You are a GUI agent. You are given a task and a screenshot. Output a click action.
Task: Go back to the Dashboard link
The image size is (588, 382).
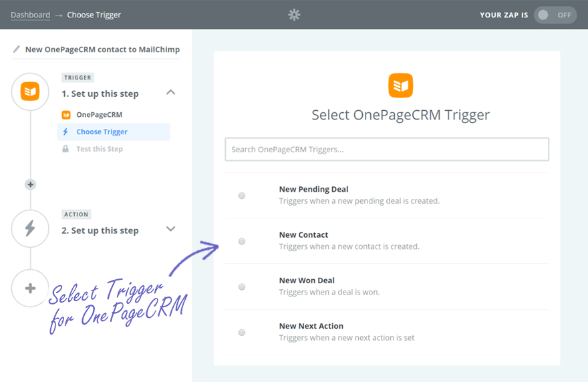[x=30, y=15]
